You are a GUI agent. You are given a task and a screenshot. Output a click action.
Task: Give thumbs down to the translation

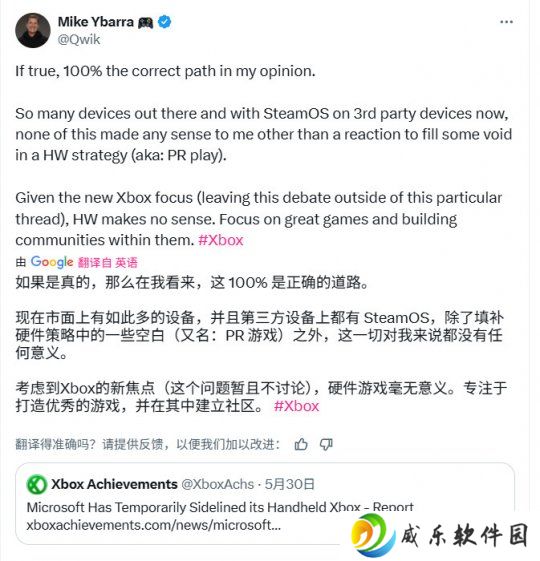[326, 444]
